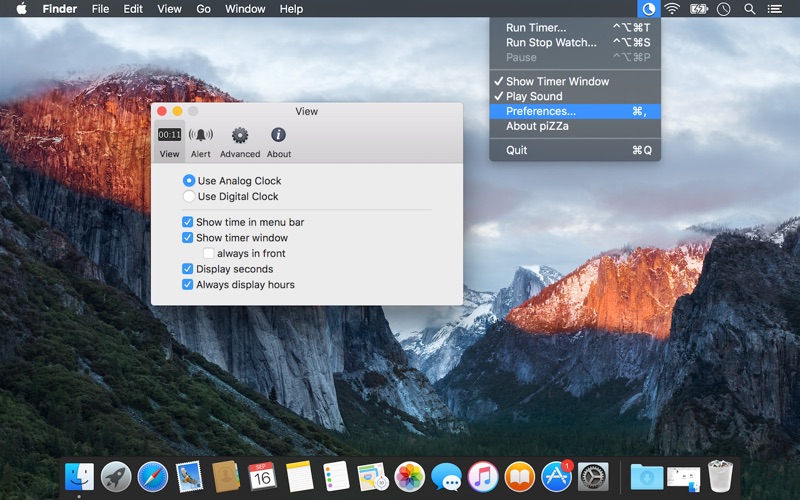
Task: Open the Apple menu
Action: pos(21,9)
